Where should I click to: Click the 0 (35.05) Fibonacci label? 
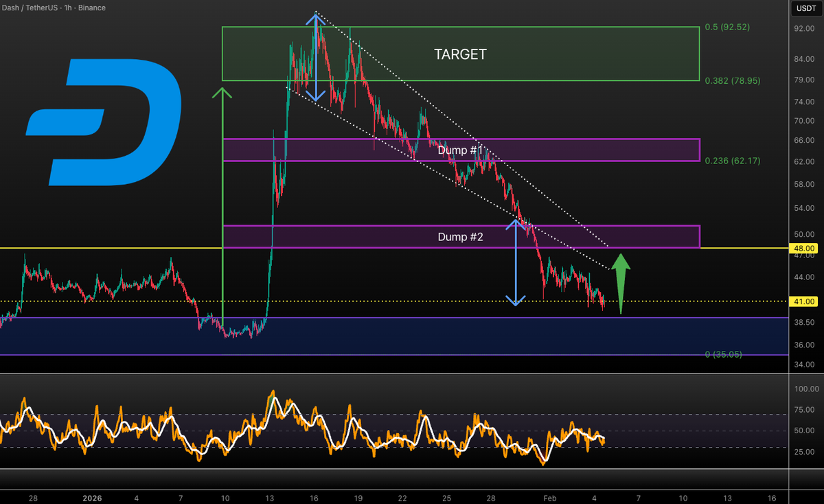coord(724,354)
